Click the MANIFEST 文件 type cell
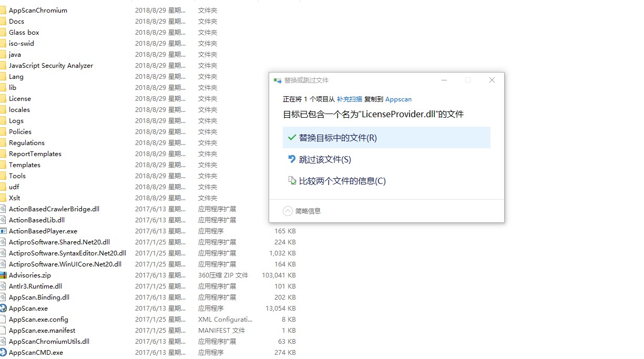The height and width of the screenshot is (359, 644). click(221, 330)
